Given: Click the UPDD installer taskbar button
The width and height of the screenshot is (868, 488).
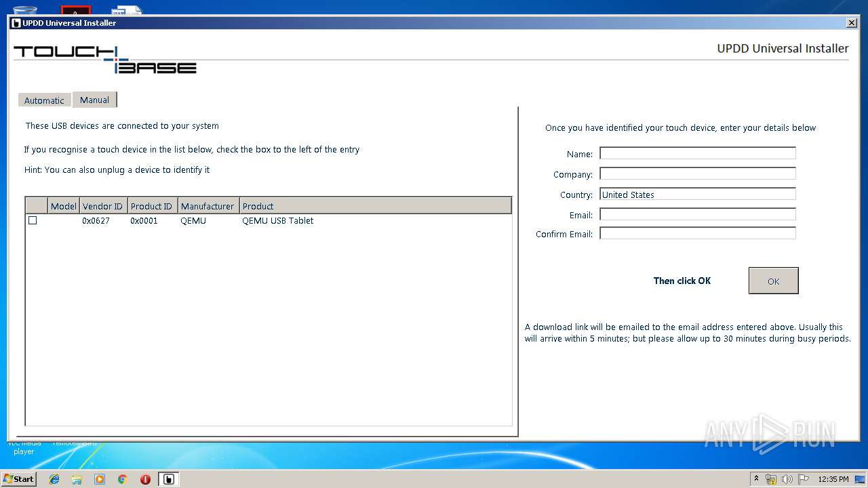Looking at the screenshot, I should click(x=169, y=479).
